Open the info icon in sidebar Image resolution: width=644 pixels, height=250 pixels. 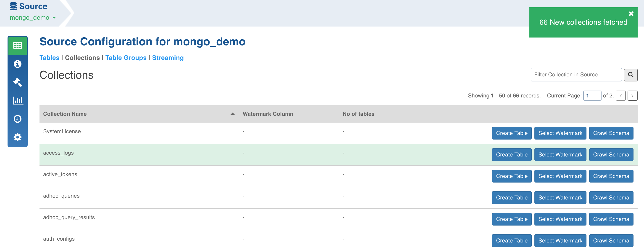pos(18,64)
